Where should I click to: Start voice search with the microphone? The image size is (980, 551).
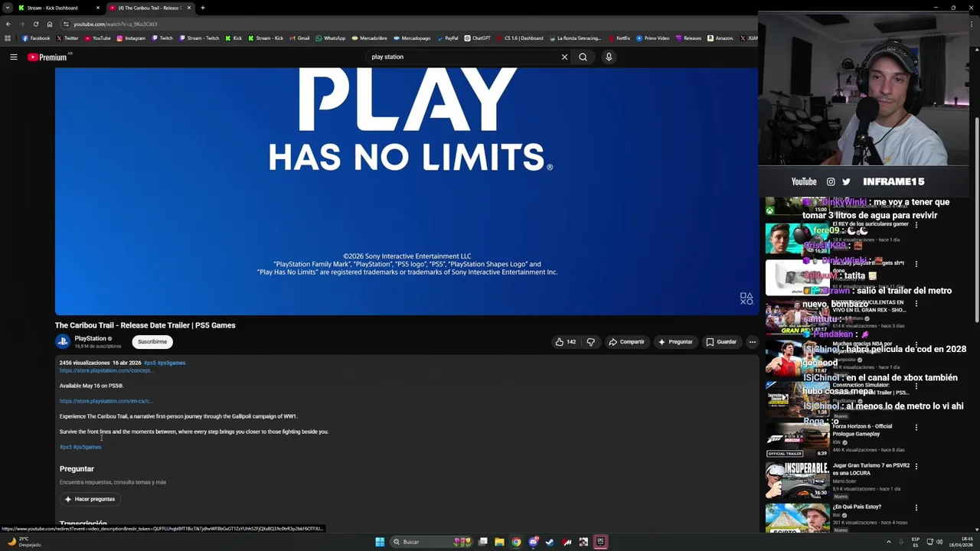(609, 57)
